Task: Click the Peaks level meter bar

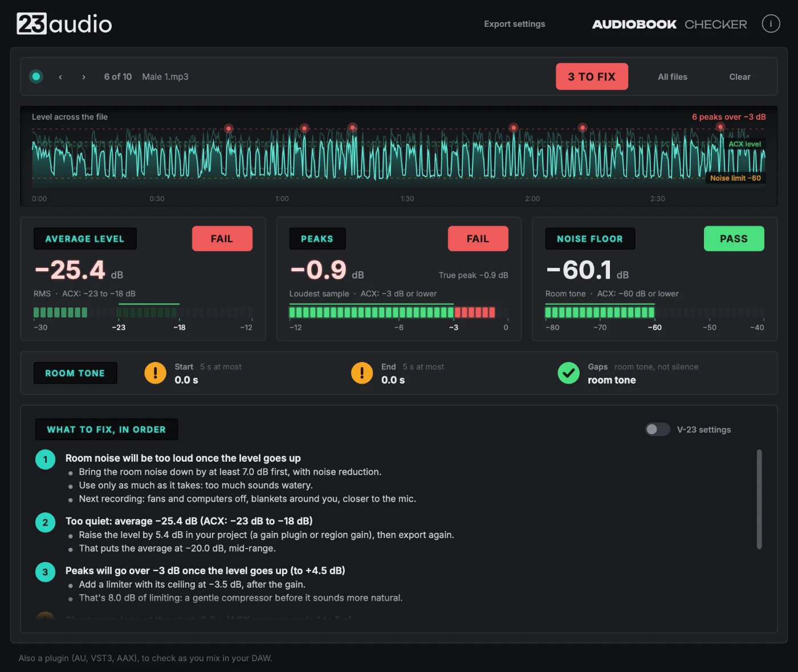Action: [399, 312]
